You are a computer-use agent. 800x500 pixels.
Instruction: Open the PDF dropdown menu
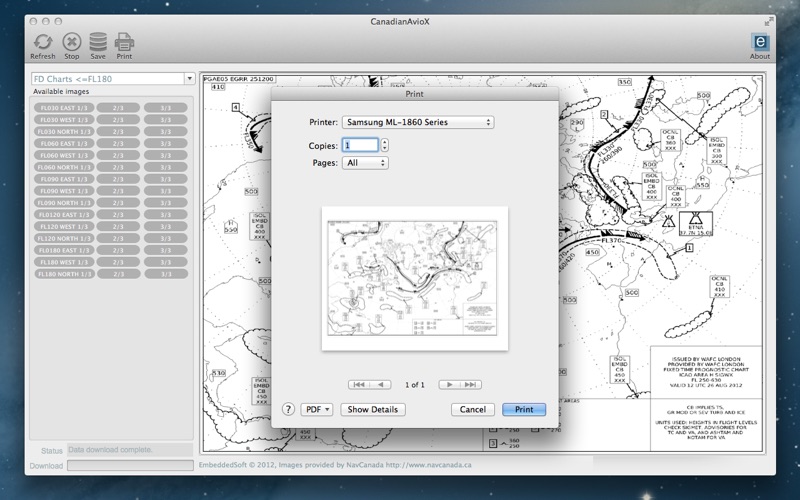tap(317, 409)
